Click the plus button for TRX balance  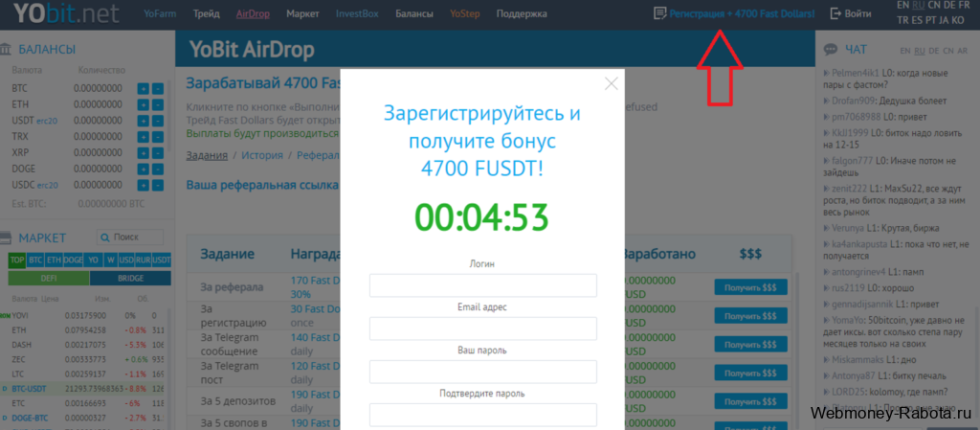click(144, 137)
